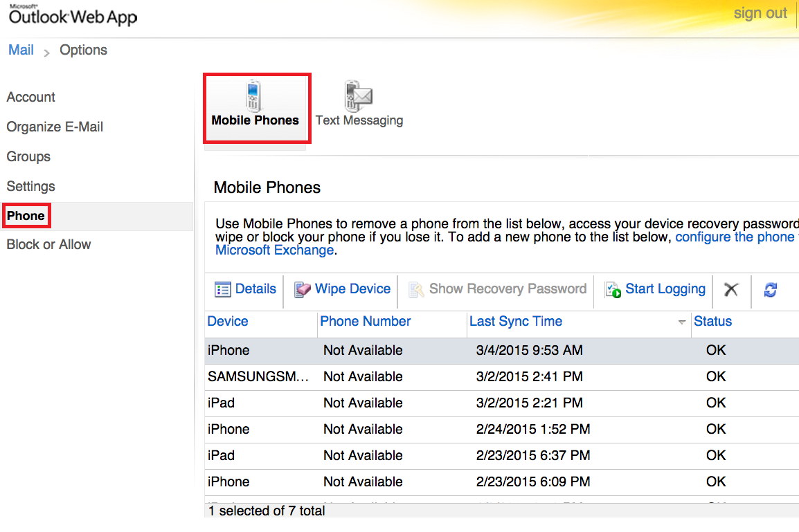Viewport: 799px width, 532px height.
Task: Click sign out link
Action: 760,12
